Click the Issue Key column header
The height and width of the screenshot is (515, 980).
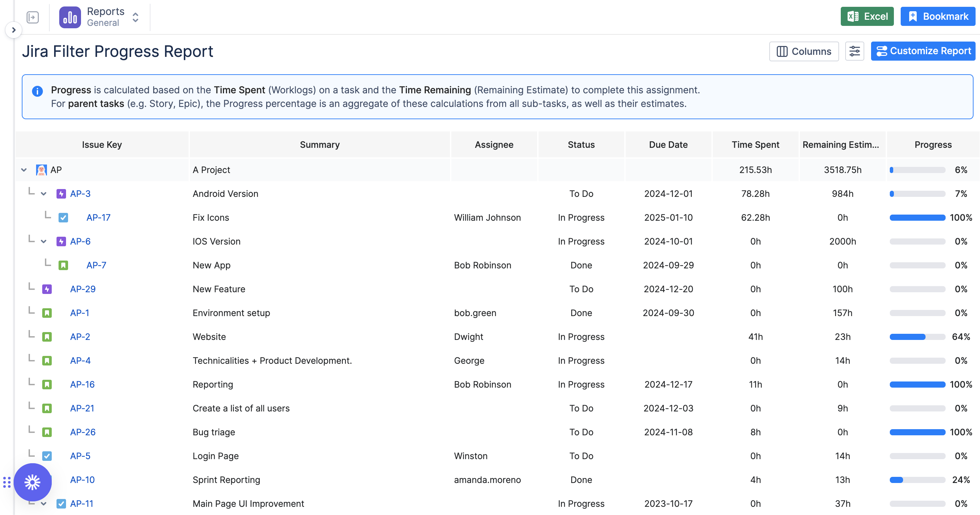[102, 145]
